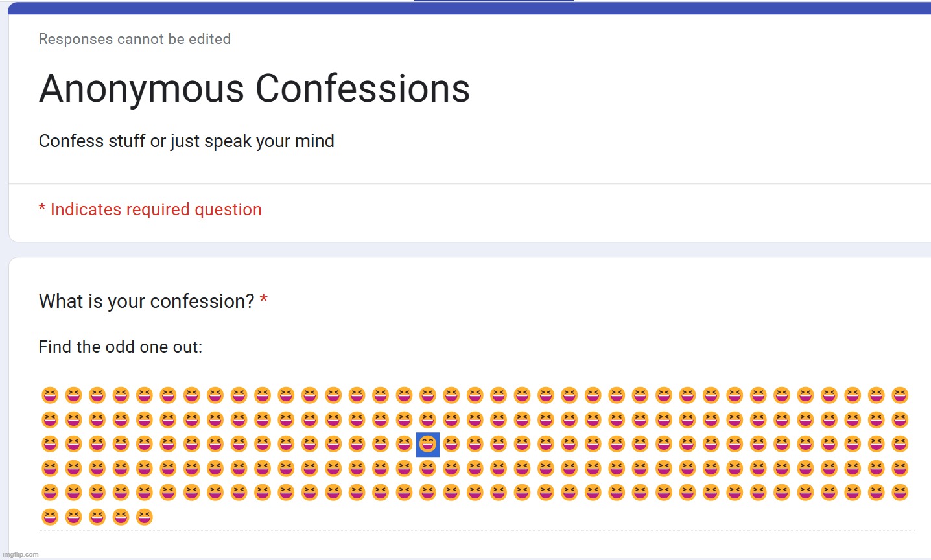
Task: Click the emoji directly above the highlighted one
Action: pos(428,420)
